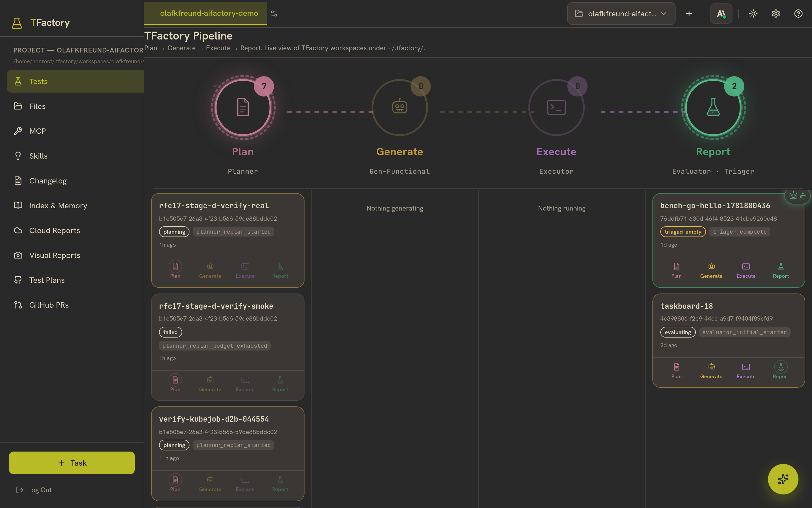Click the + Task button
Image resolution: width=812 pixels, height=508 pixels.
(72, 463)
